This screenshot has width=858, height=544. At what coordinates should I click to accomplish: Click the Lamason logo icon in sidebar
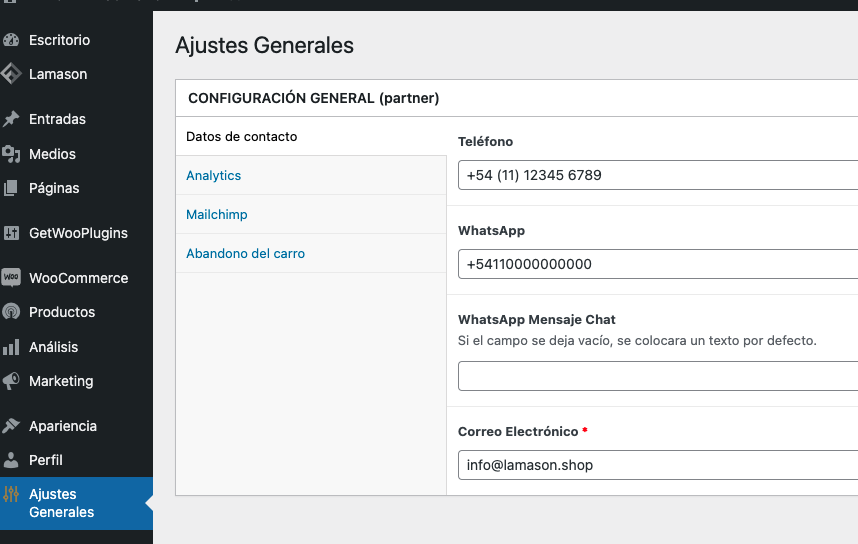point(12,74)
